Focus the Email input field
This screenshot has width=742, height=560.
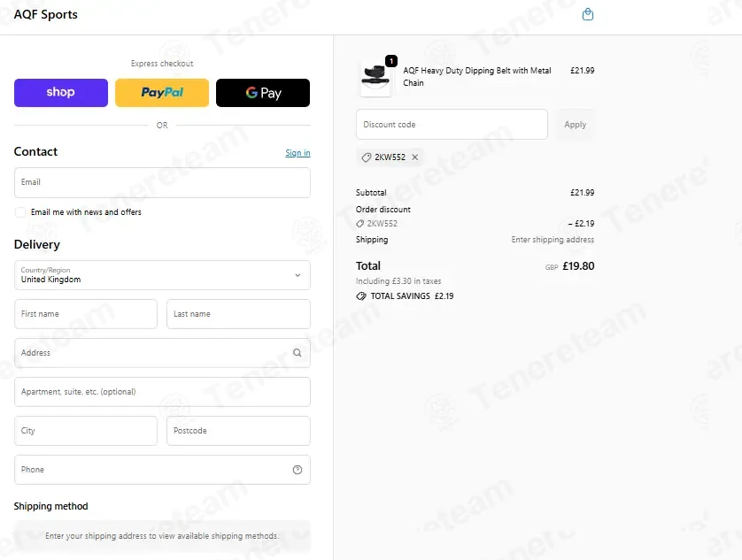coord(162,182)
